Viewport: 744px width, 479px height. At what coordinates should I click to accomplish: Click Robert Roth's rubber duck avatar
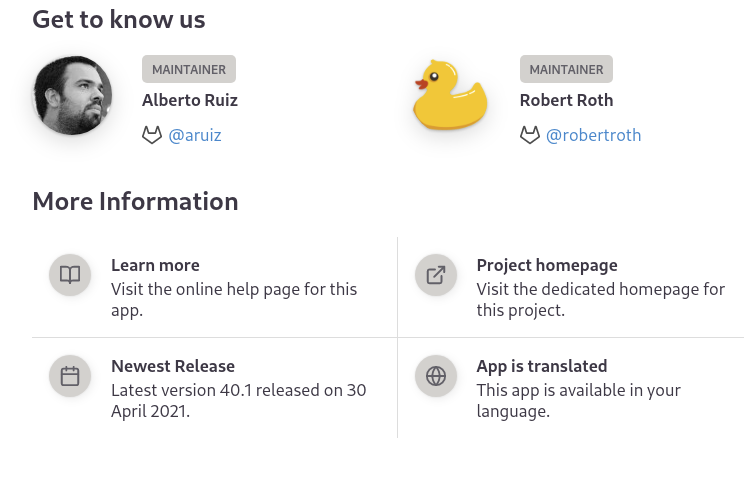point(450,96)
